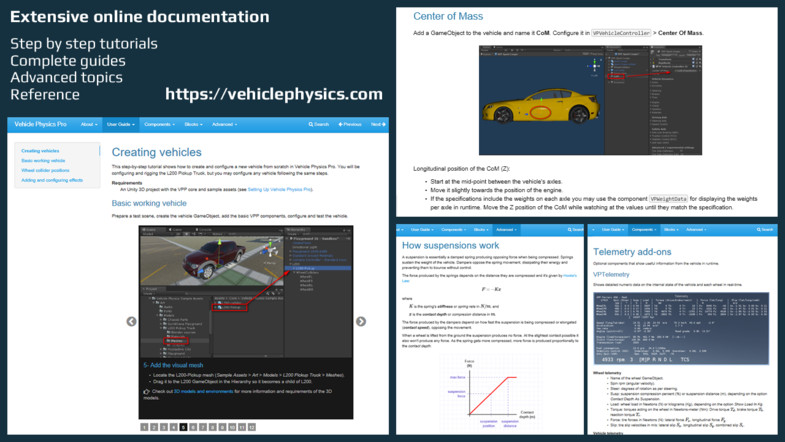Viewport: 785px width, 442px height.
Task: Jump to slide 4 in slideshow pager
Action: coord(173,427)
